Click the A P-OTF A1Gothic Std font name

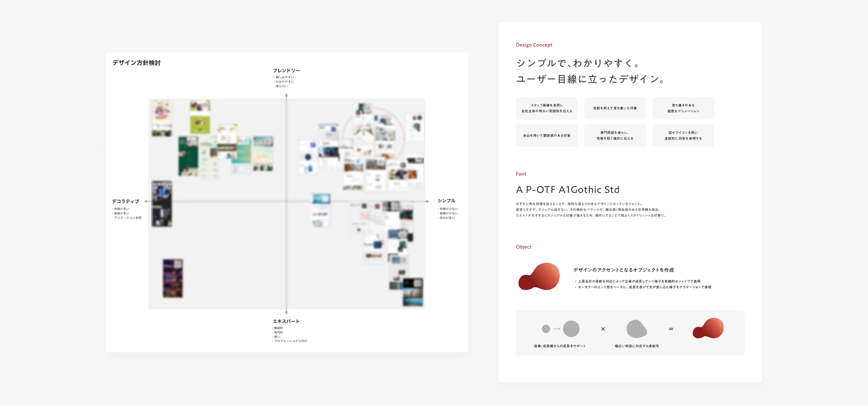tap(567, 189)
